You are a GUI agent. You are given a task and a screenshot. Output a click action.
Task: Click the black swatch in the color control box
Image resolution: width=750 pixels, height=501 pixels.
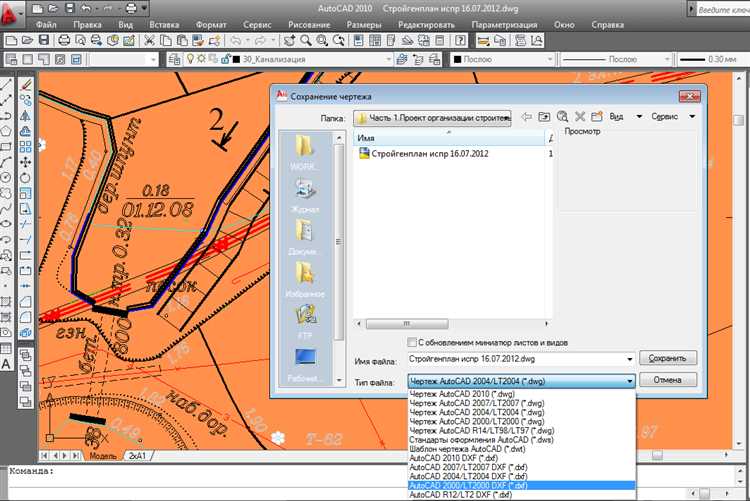pos(457,59)
